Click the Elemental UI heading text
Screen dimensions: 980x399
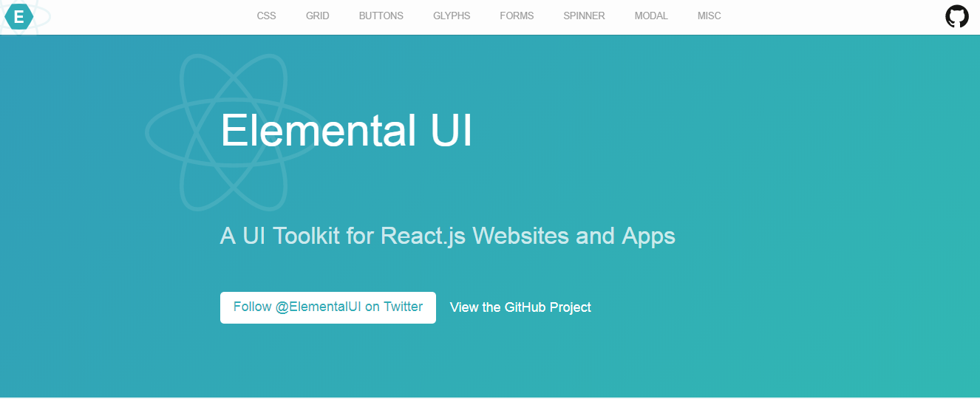[x=346, y=132]
